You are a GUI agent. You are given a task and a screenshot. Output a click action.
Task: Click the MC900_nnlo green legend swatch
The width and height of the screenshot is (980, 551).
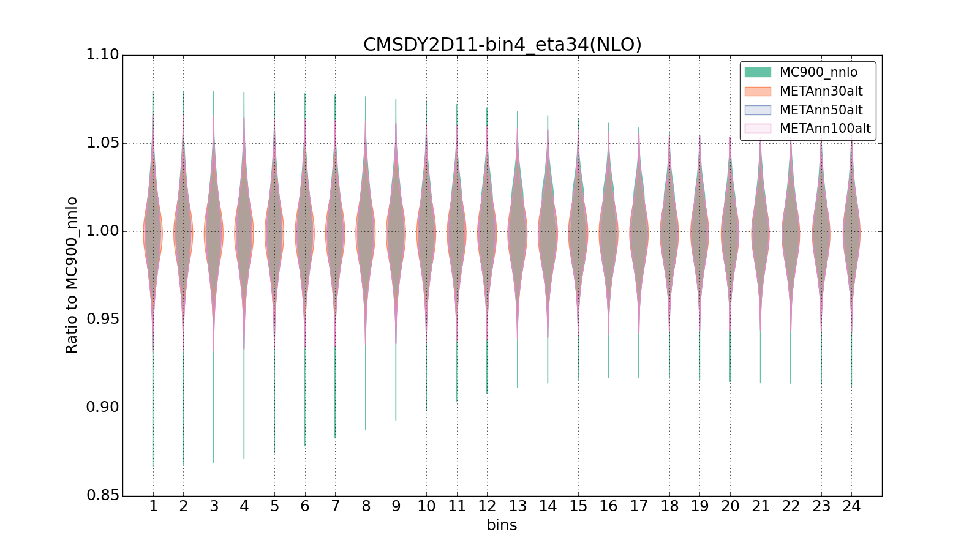[758, 72]
